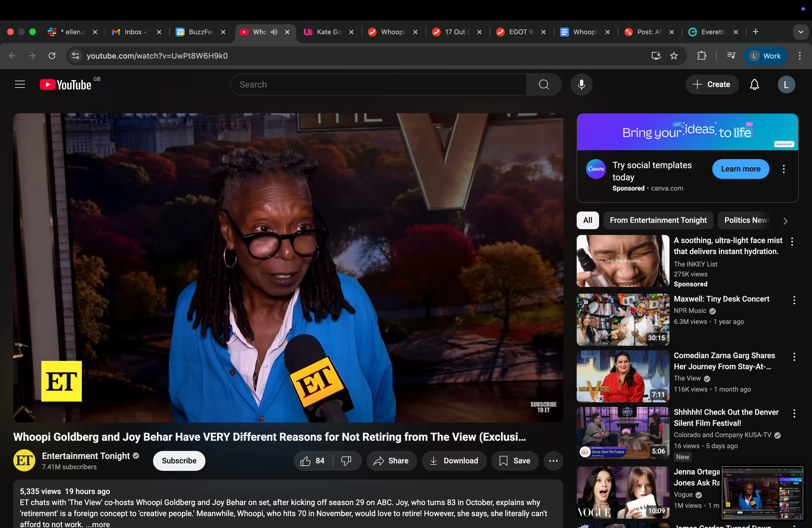Open the hamburger guide menu
This screenshot has width=812, height=528.
click(x=20, y=84)
